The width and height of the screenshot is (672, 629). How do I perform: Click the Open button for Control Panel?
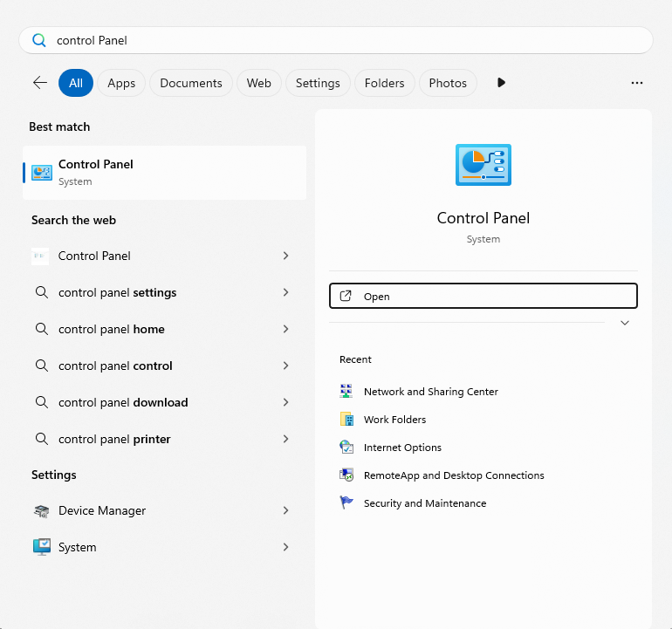pos(483,297)
